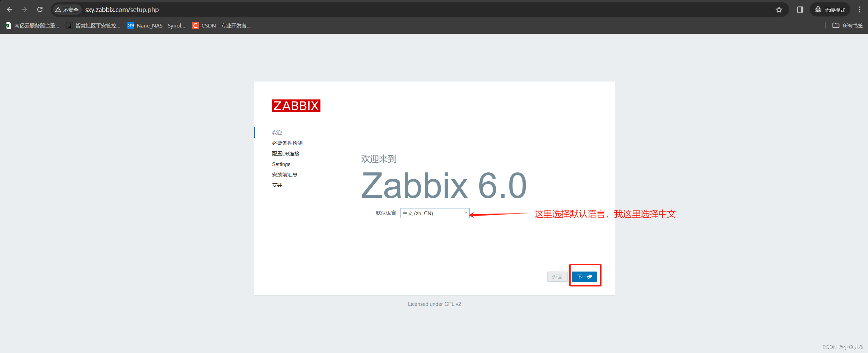Viewport: 868px width, 353px height.
Task: Click the disabled 返回 back button
Action: click(x=557, y=277)
